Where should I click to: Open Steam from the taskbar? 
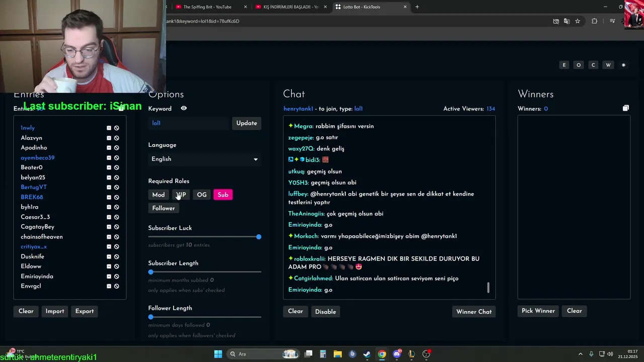point(367,354)
